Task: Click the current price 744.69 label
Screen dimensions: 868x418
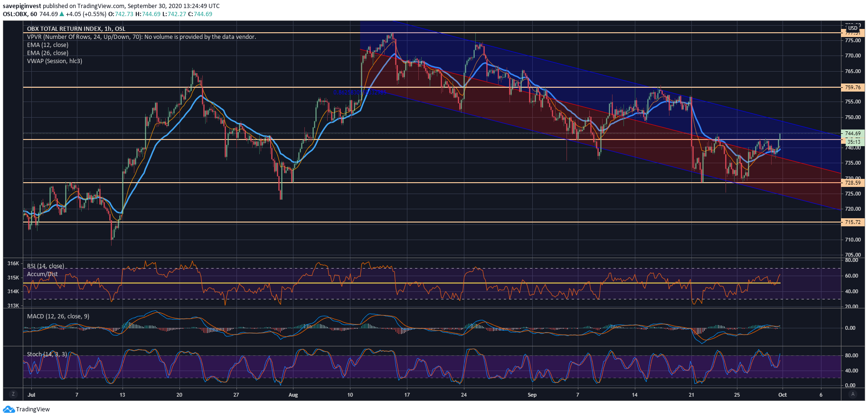Action: (x=853, y=134)
